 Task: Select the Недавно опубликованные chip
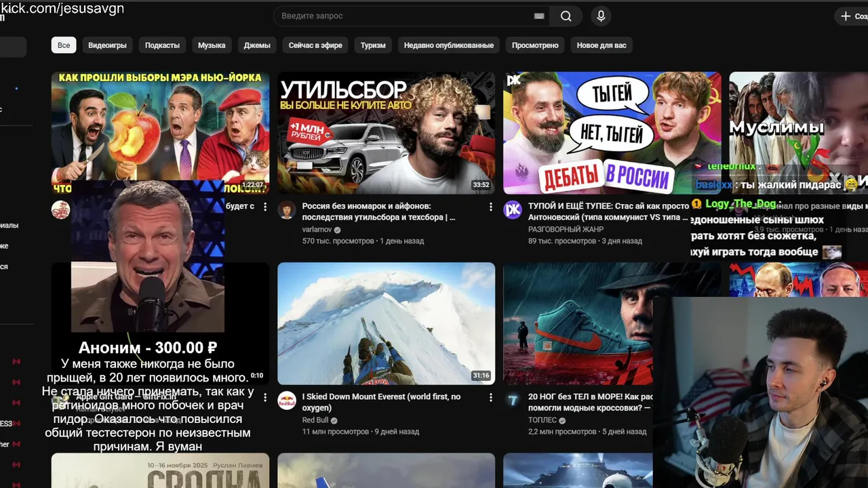449,45
